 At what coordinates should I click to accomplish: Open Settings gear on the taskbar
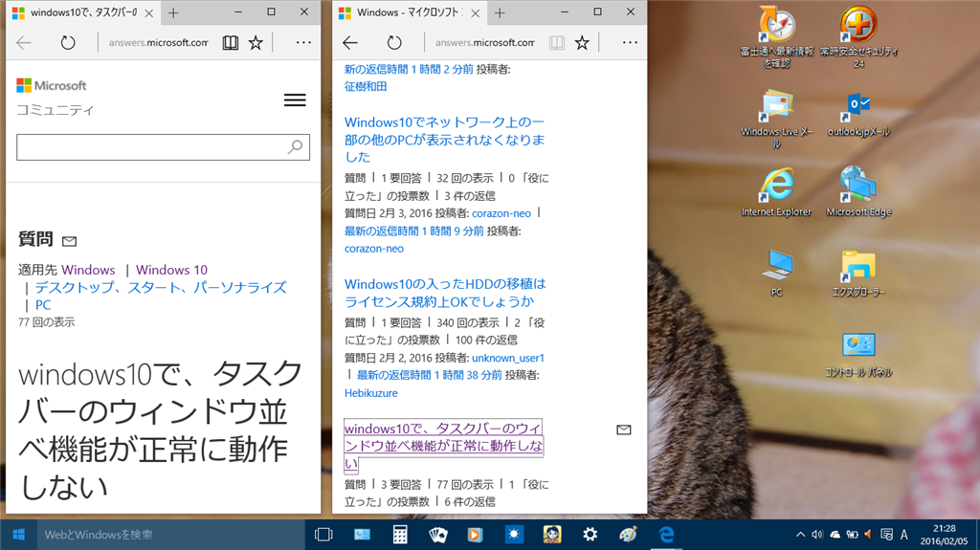click(x=590, y=535)
